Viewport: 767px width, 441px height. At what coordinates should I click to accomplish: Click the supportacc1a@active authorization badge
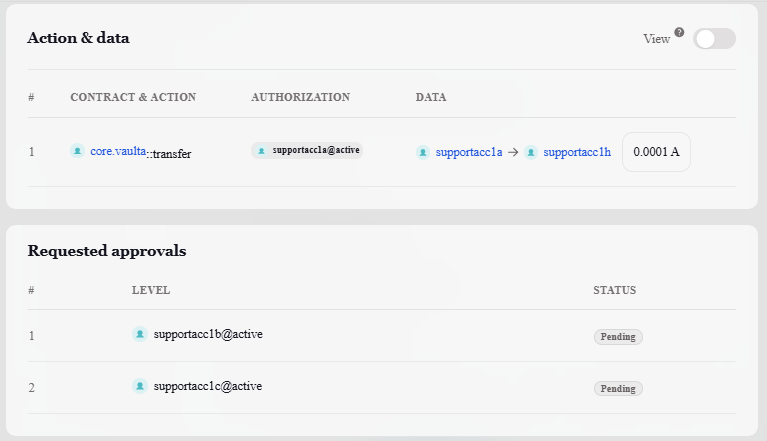pos(307,150)
